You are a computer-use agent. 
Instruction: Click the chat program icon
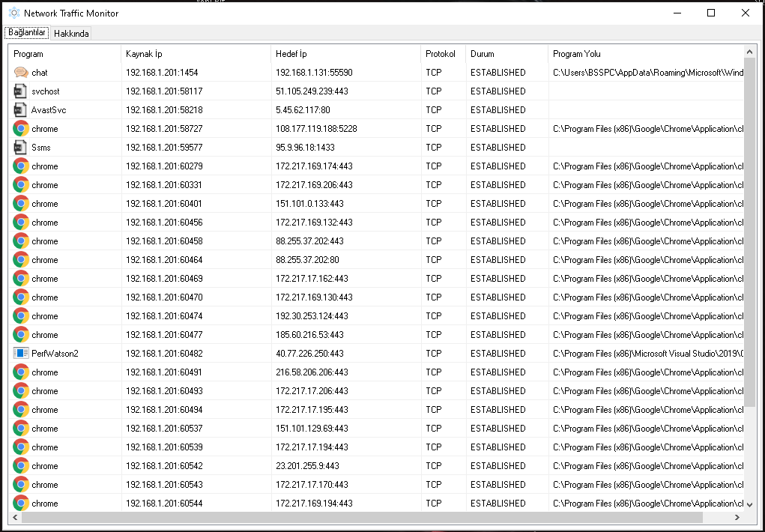tap(20, 73)
